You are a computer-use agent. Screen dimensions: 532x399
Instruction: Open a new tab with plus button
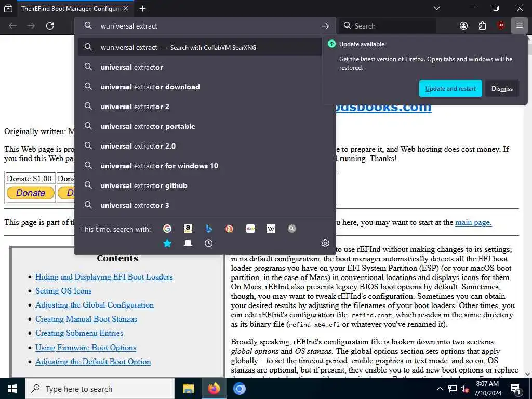(143, 9)
